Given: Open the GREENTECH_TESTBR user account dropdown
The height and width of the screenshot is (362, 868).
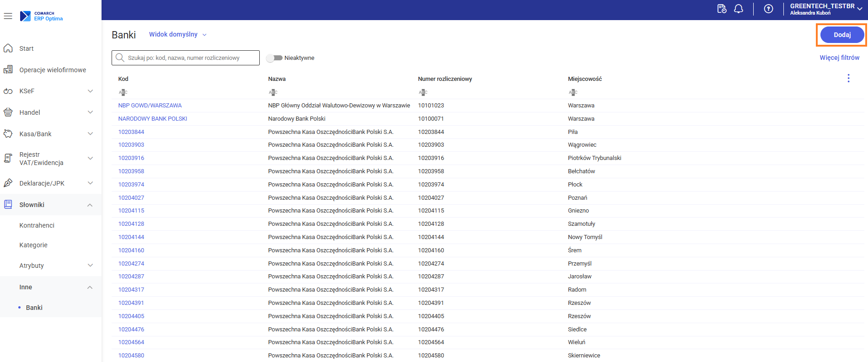Looking at the screenshot, I should [825, 9].
